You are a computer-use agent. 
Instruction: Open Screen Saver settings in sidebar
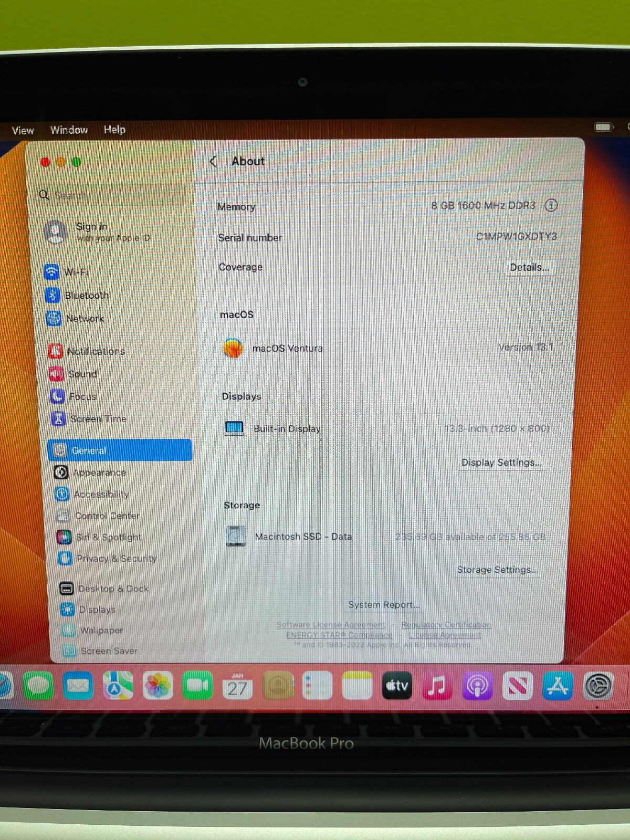pyautogui.click(x=100, y=650)
